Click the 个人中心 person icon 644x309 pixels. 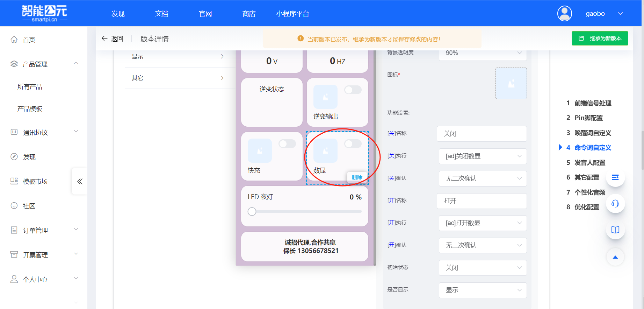pyautogui.click(x=14, y=279)
